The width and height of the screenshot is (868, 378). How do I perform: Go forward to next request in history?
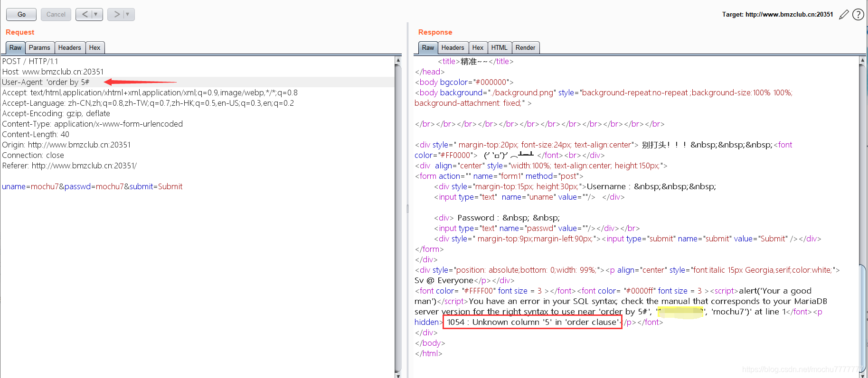point(116,14)
